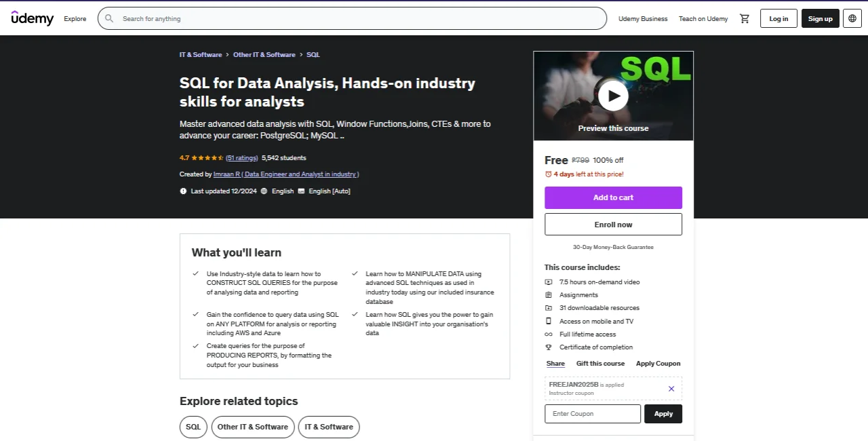Click the course title heading
Image resolution: width=868 pixels, height=441 pixels.
click(328, 92)
